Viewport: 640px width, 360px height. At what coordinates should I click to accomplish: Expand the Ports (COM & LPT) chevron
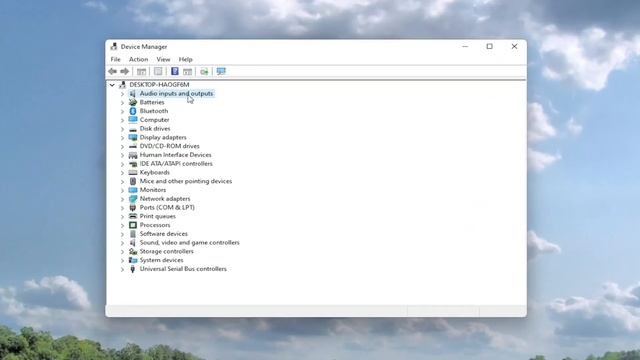pyautogui.click(x=122, y=208)
